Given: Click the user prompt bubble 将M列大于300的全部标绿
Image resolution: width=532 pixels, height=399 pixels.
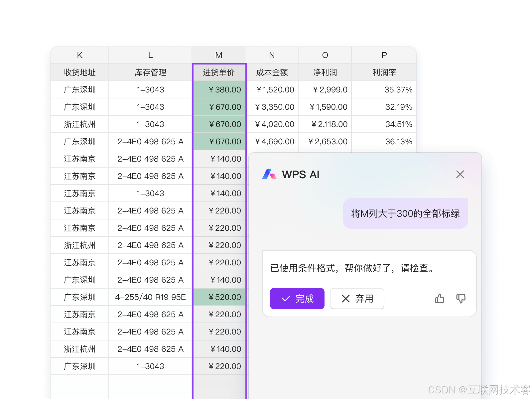Looking at the screenshot, I should (x=406, y=213).
